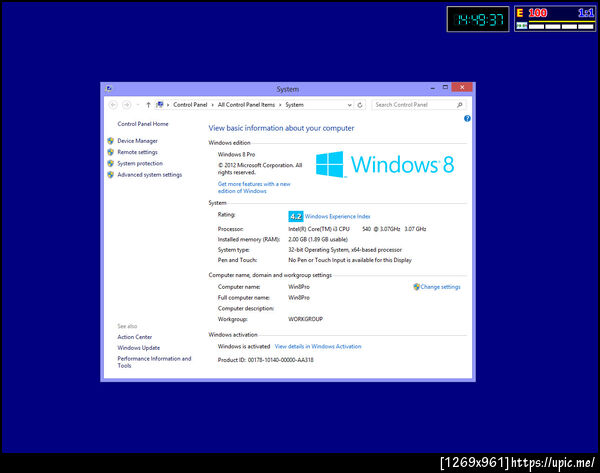
Task: Open System protection link
Action: coord(140,163)
